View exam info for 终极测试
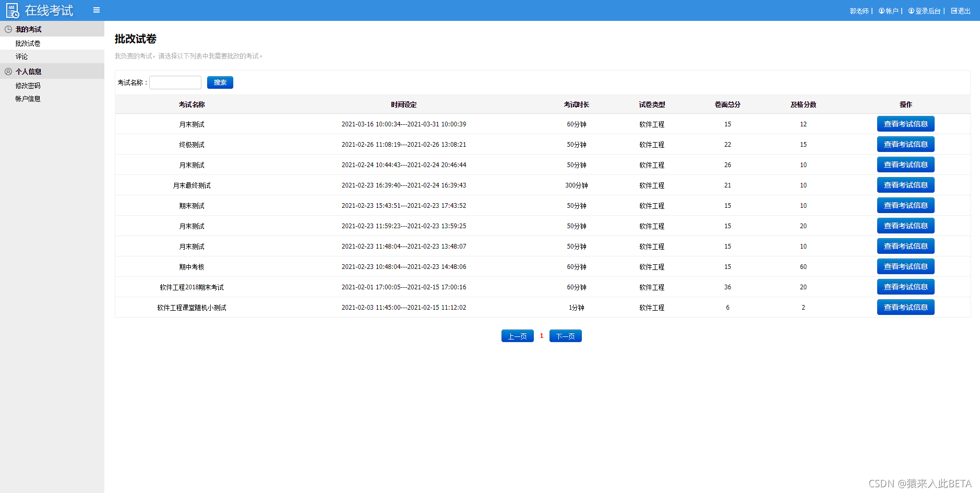Image resolution: width=980 pixels, height=493 pixels. coord(906,144)
